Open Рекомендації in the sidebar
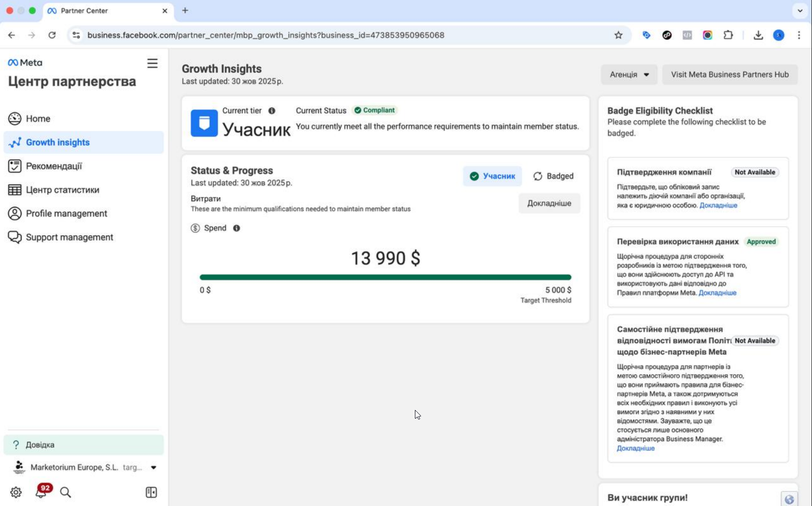 [83, 166]
